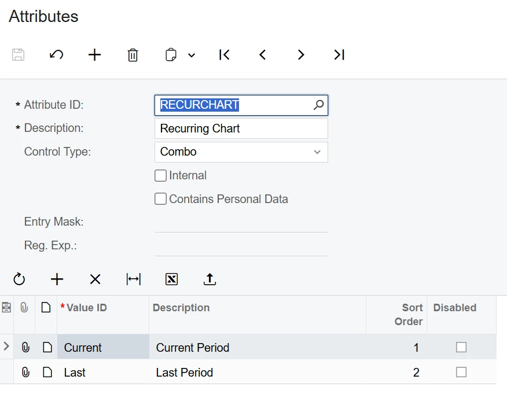Enable the Internal checkbox

click(161, 176)
